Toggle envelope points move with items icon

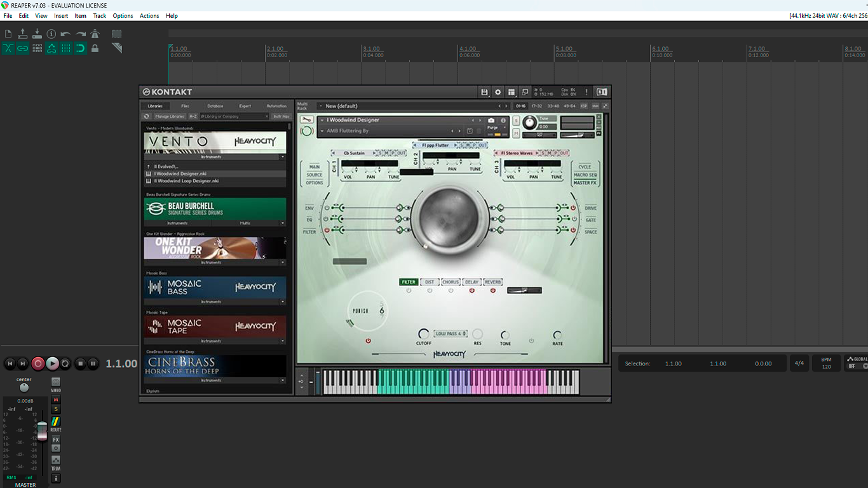51,48
